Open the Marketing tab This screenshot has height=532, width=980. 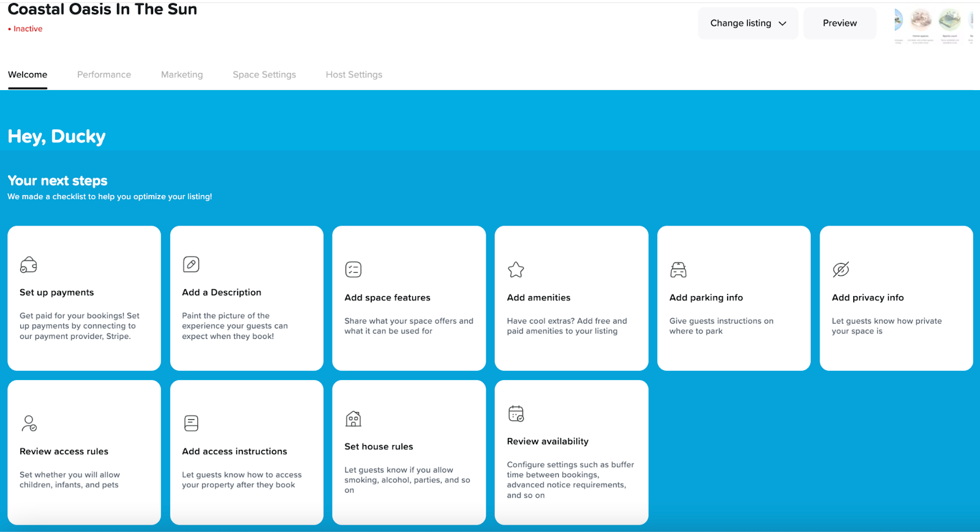tap(182, 75)
